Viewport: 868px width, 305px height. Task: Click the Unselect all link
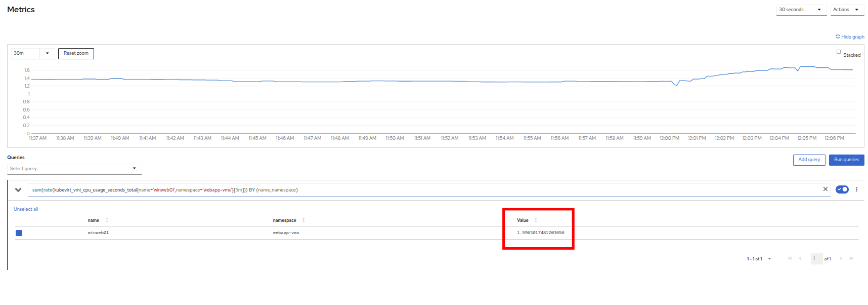[26, 209]
